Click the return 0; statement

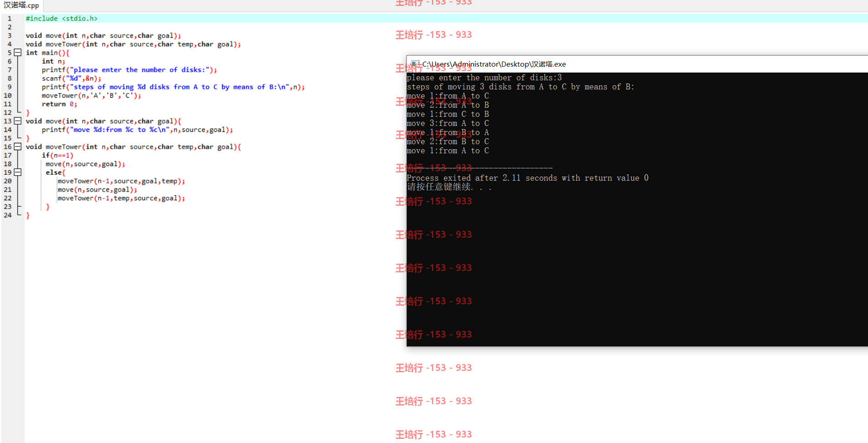pyautogui.click(x=59, y=104)
